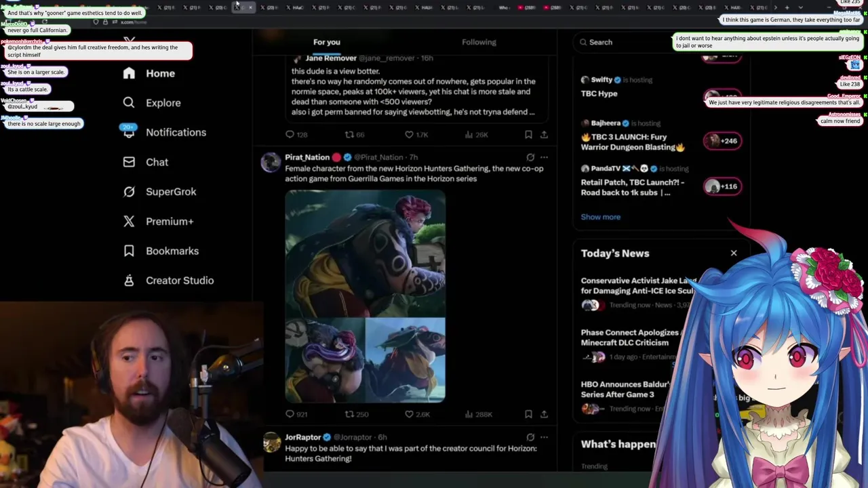Screen dimensions: 868x488
Task: Open the X logo in the sidebar
Action: click(130, 41)
